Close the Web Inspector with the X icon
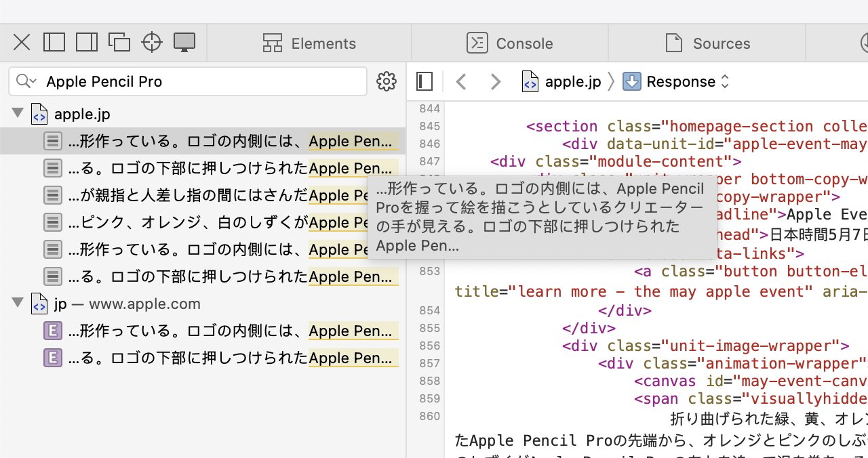Viewport: 868px width, 458px height. coord(21,42)
